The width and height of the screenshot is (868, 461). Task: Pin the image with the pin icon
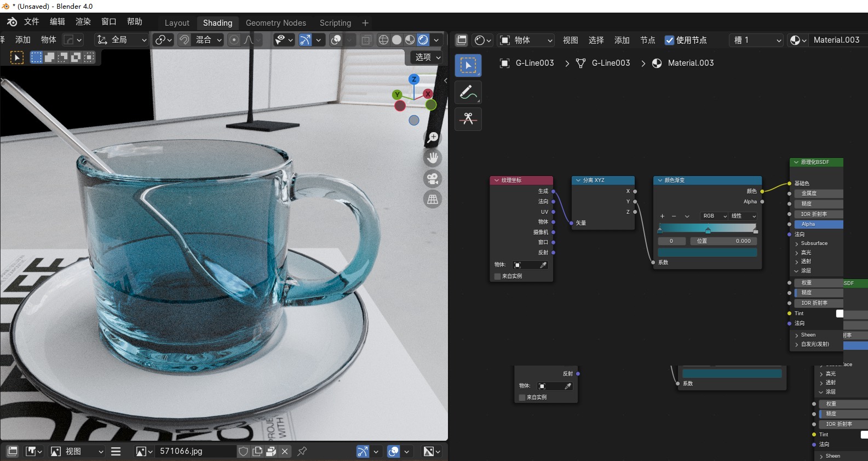[x=302, y=451]
